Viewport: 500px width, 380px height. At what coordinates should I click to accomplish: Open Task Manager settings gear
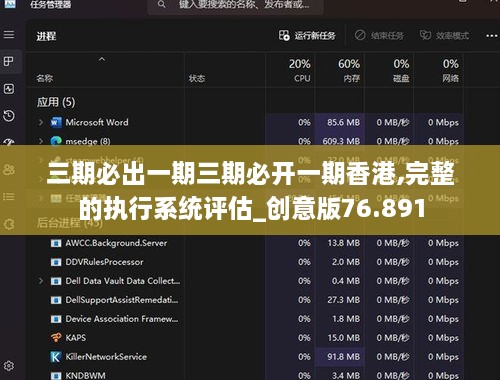pos(9,366)
